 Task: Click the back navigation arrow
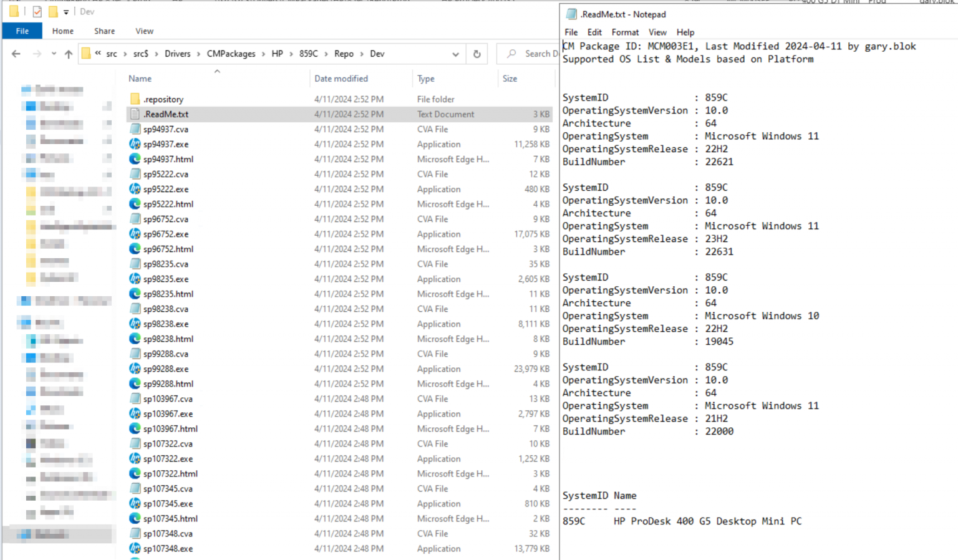click(x=16, y=54)
